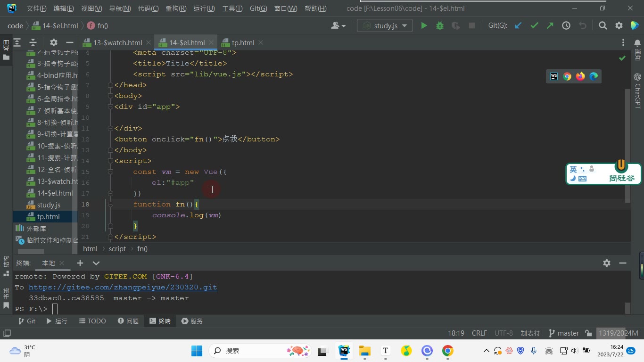Open the study.js run configuration dropdown
The width and height of the screenshot is (644, 362).
(x=385, y=26)
